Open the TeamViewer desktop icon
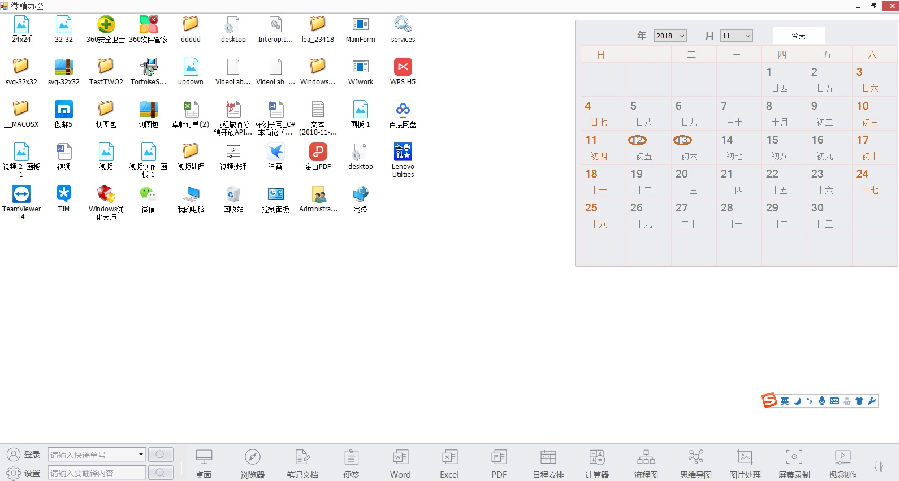 20,193
